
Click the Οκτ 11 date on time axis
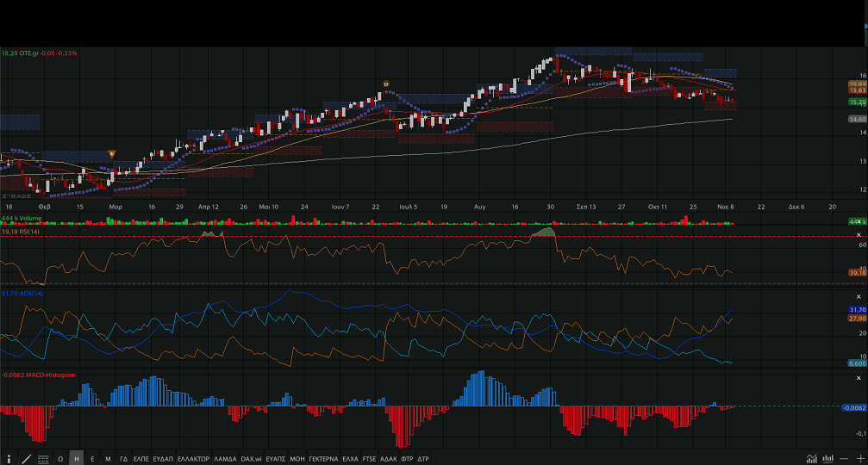click(658, 207)
